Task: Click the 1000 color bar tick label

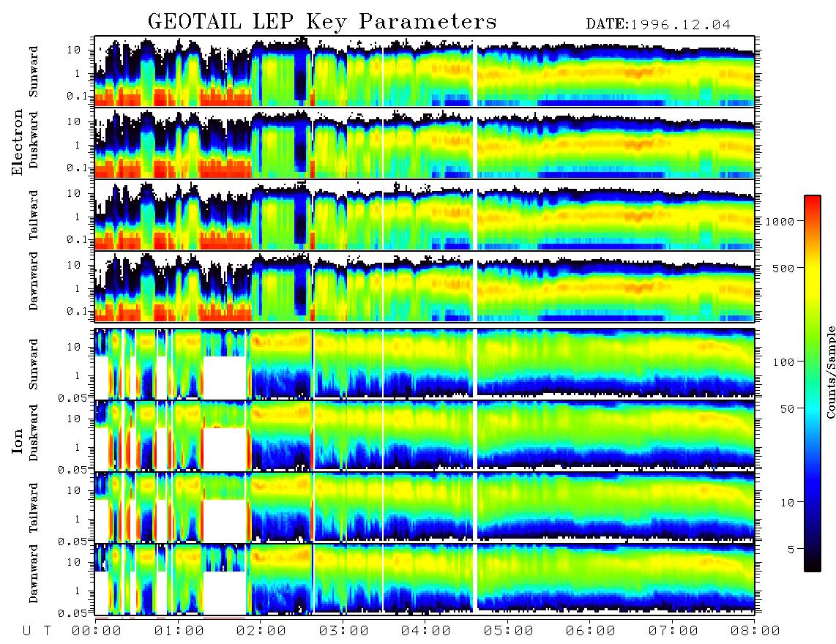Action: coord(780,221)
